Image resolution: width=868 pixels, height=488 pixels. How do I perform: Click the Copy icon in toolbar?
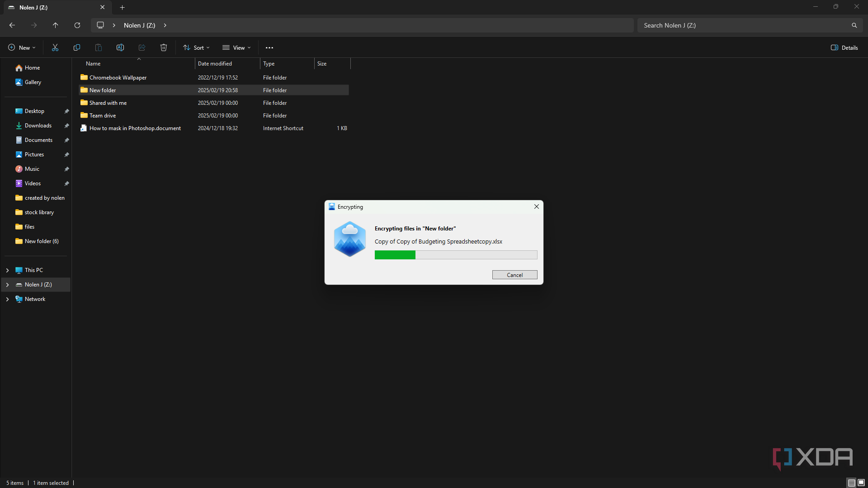[x=77, y=47]
